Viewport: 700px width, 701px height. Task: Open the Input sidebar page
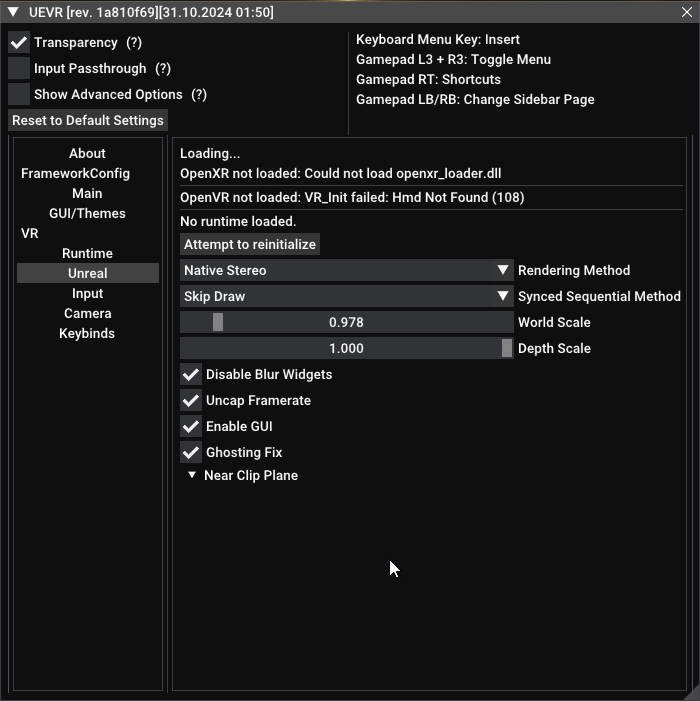pyautogui.click(x=87, y=293)
